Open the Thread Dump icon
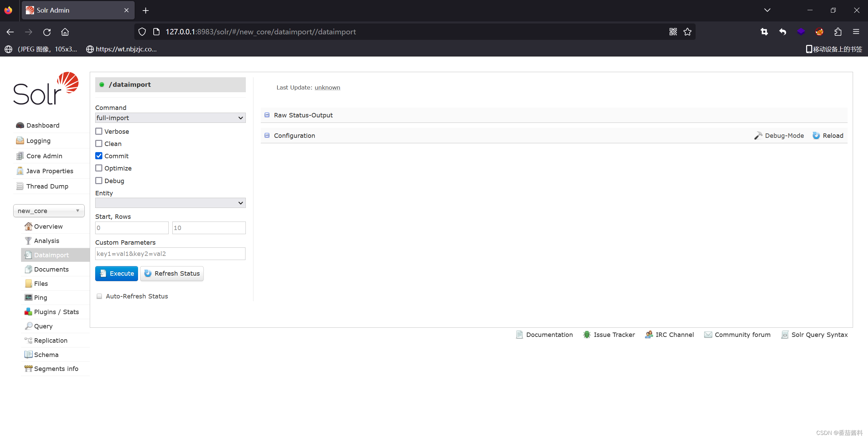Image resolution: width=868 pixels, height=439 pixels. click(20, 186)
